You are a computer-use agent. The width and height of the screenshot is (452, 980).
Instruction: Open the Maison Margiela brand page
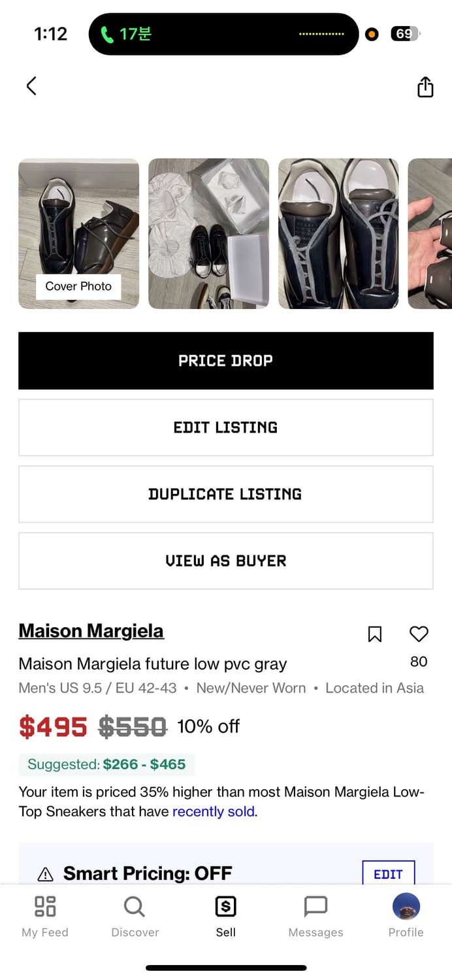[91, 630]
